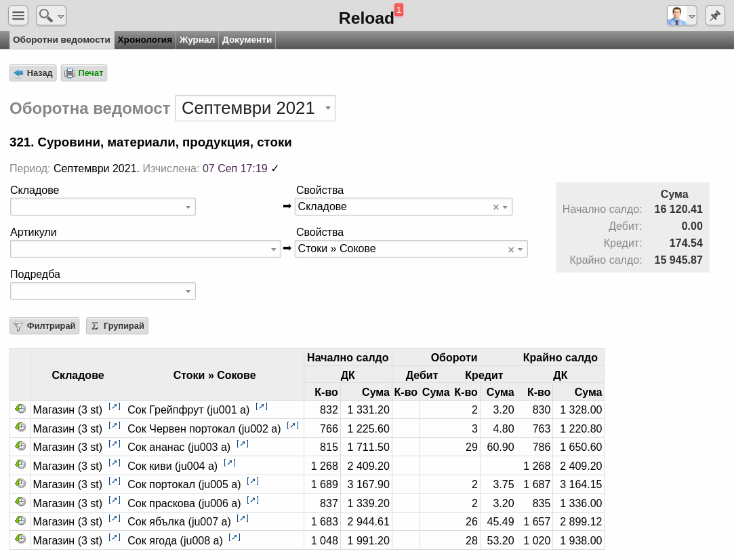Screen dimensions: 734x560
Task: Open Магазин link icon in Сок Грейпфрут row
Action: coord(115,406)
